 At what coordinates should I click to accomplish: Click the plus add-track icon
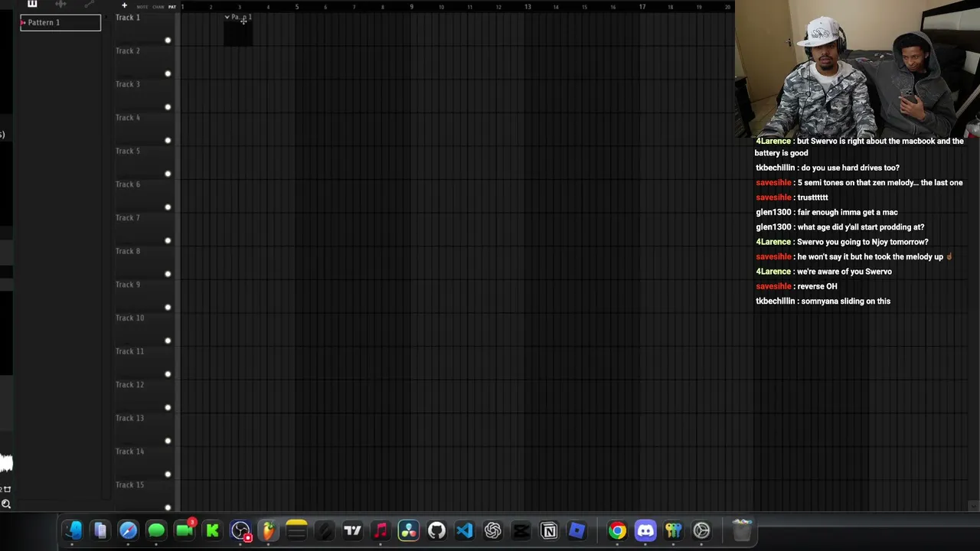coord(124,6)
